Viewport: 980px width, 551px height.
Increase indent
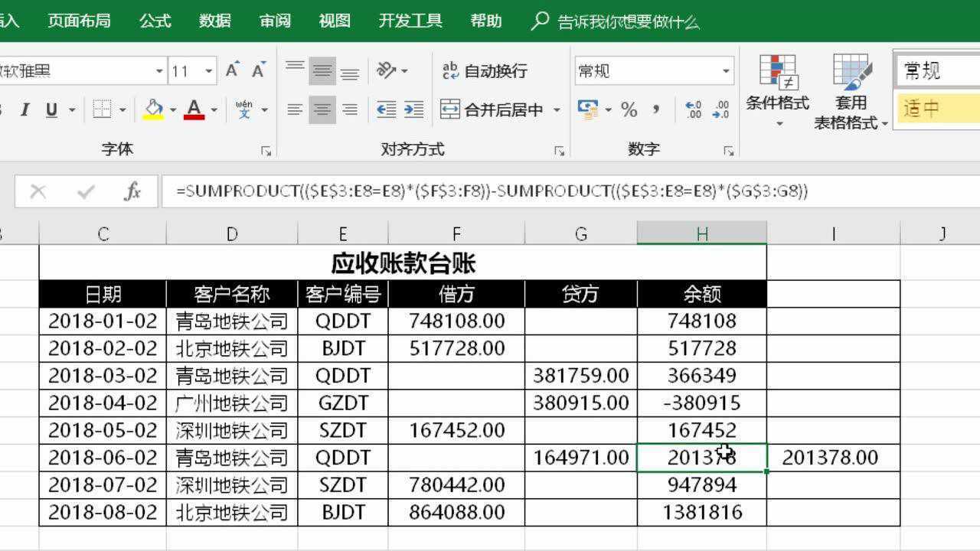coord(413,110)
